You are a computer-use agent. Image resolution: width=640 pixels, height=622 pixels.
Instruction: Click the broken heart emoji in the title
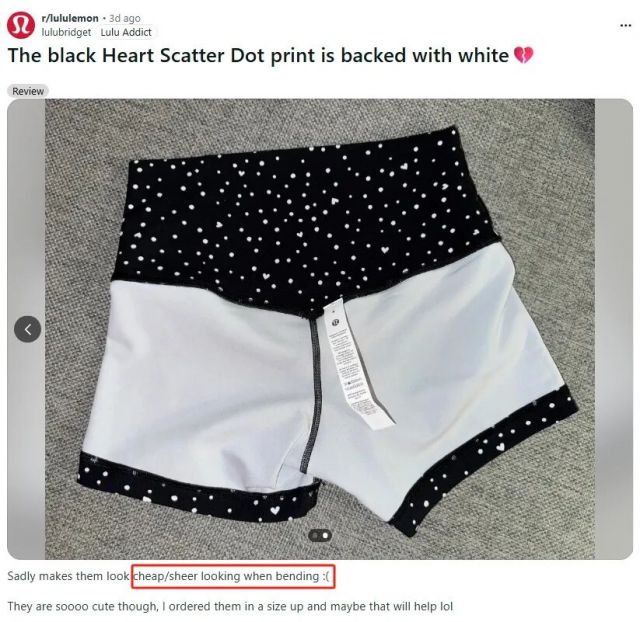(x=523, y=56)
